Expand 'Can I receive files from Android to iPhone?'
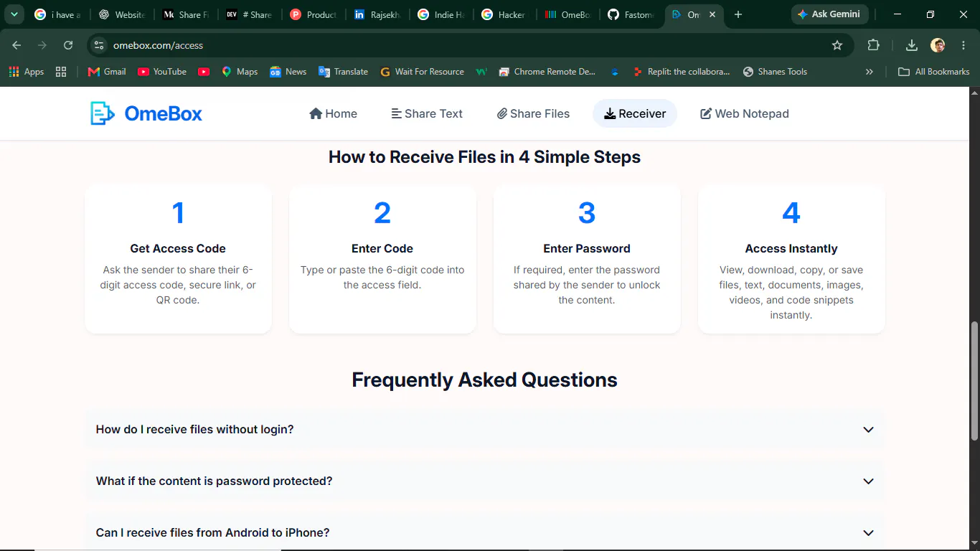Screen dimensions: 980x551 point(484,532)
